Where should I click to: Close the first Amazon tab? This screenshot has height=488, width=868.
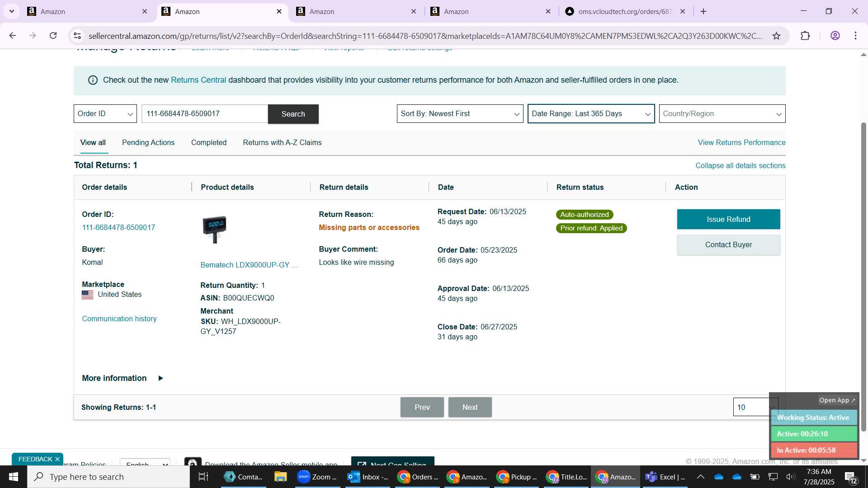[x=145, y=11]
